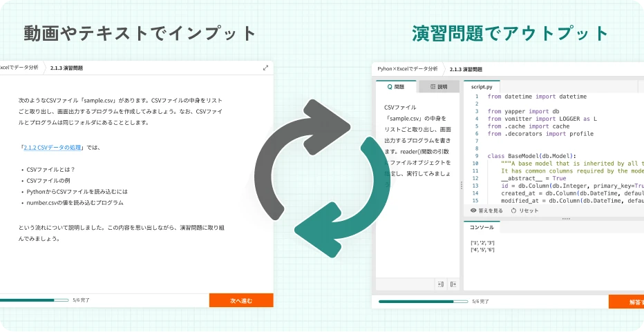Click the magnifier icon on 問題 tab
The height and width of the screenshot is (332, 644).
(x=390, y=87)
